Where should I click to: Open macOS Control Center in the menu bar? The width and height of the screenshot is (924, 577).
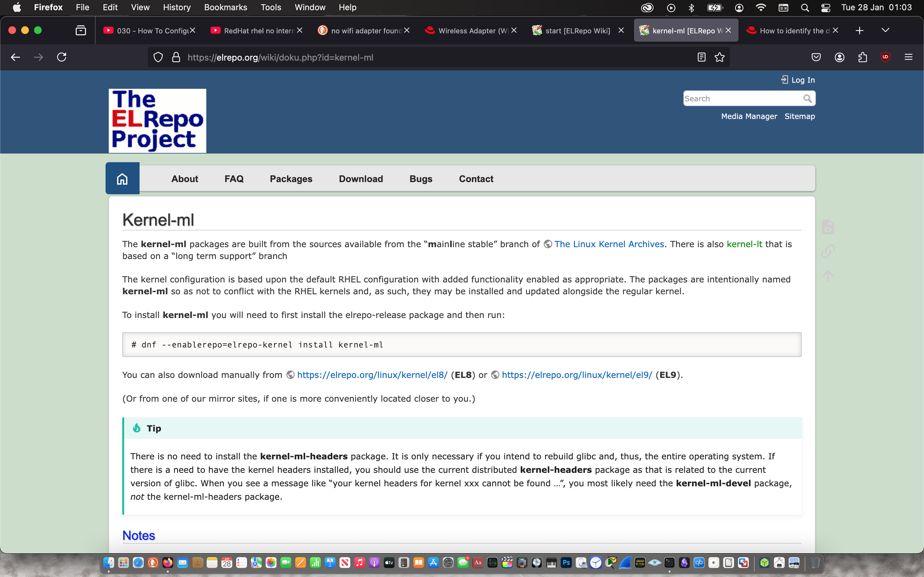(826, 8)
